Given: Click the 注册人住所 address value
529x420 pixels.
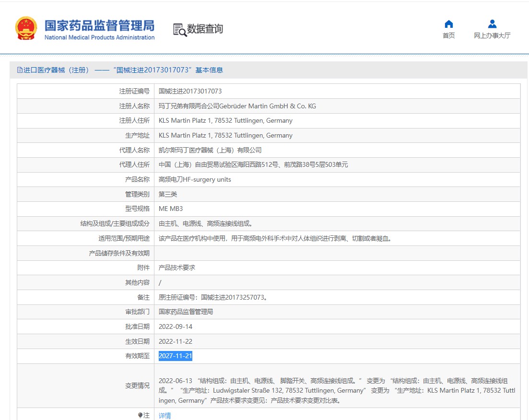Looking at the screenshot, I should [x=225, y=120].
